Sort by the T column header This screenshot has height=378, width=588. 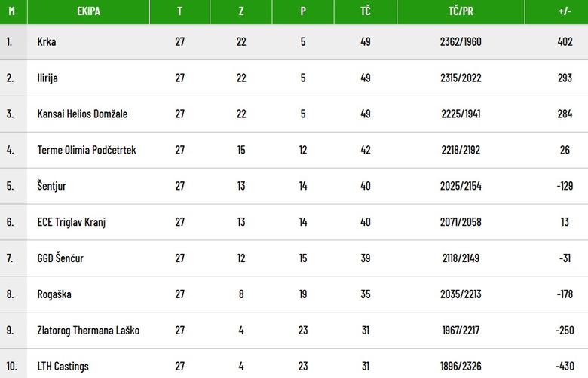pos(179,11)
